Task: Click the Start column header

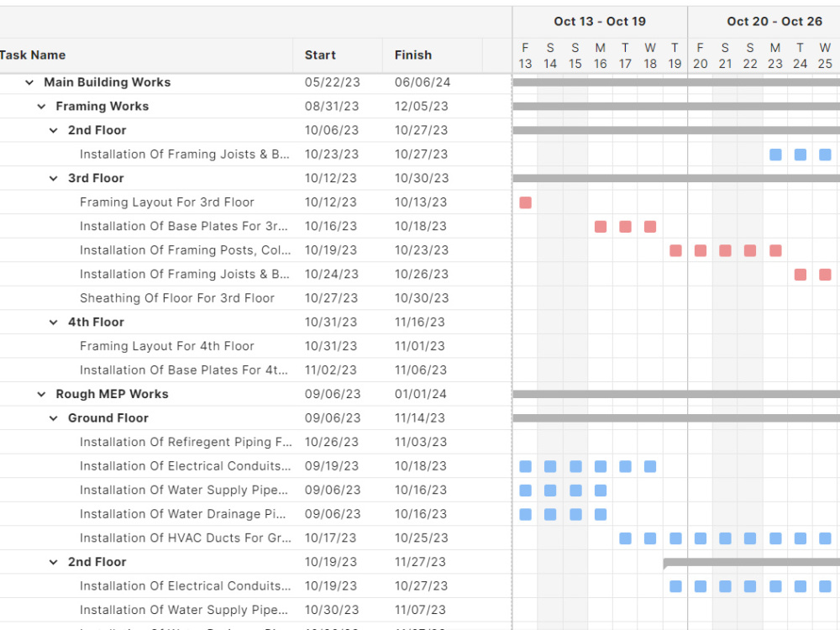Action: coord(320,55)
